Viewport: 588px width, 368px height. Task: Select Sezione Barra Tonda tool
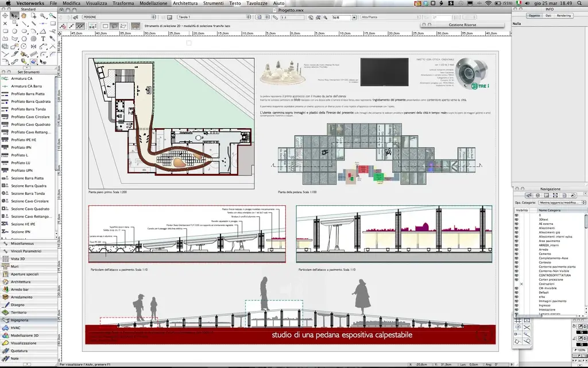(x=29, y=193)
